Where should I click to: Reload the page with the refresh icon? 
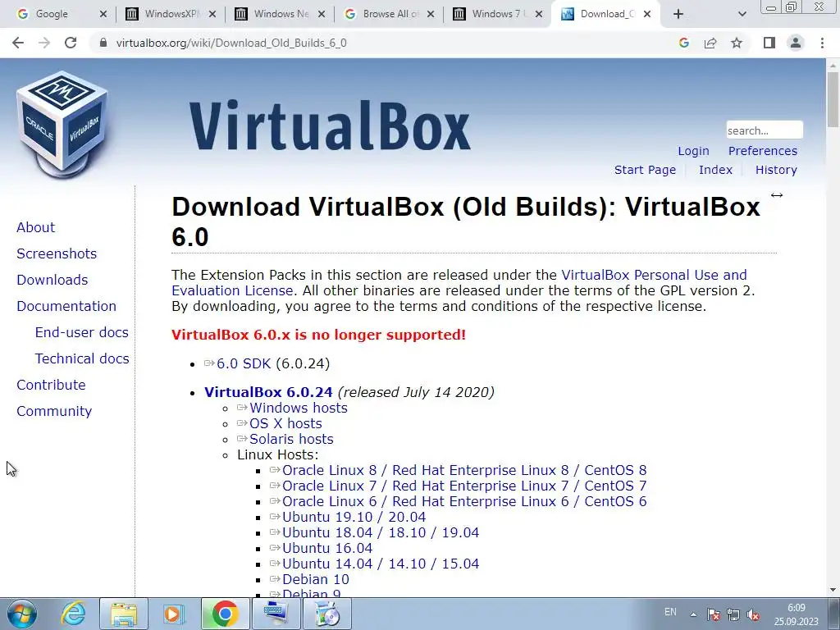71,43
